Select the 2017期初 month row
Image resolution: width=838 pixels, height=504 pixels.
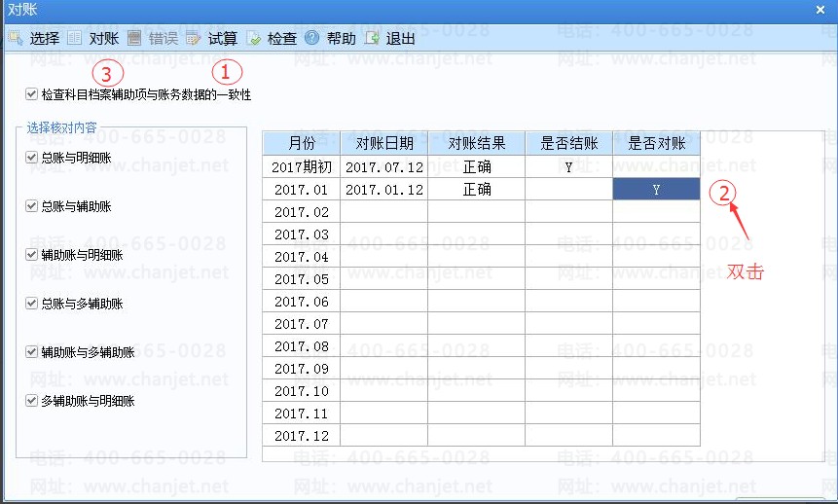(302, 166)
